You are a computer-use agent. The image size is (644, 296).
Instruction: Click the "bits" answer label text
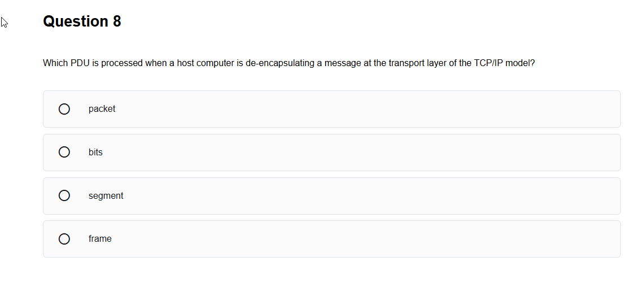[95, 153]
